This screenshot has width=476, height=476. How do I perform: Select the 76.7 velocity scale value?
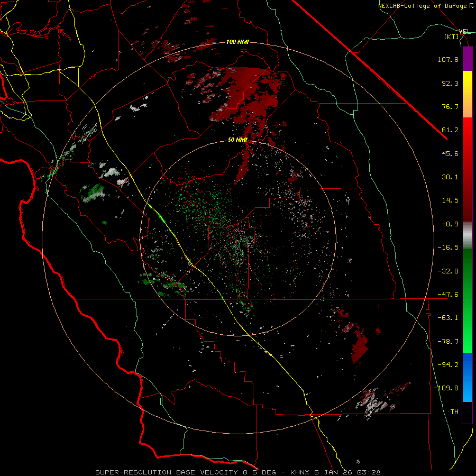click(x=450, y=106)
